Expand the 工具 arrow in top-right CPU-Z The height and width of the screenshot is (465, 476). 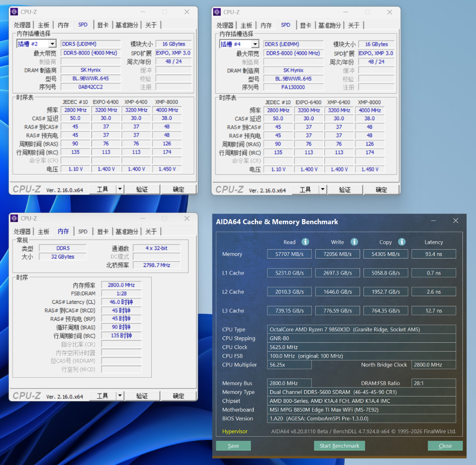coord(323,190)
